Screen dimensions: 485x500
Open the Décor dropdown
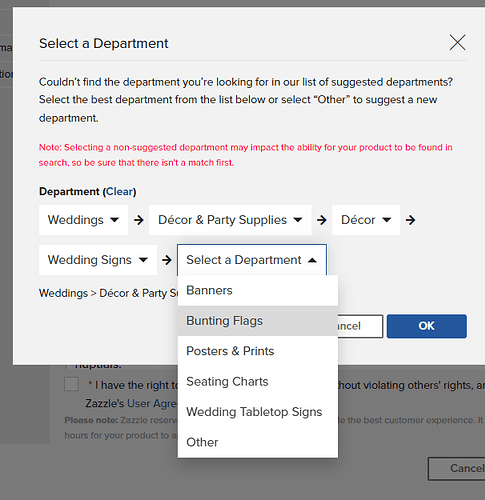point(366,220)
